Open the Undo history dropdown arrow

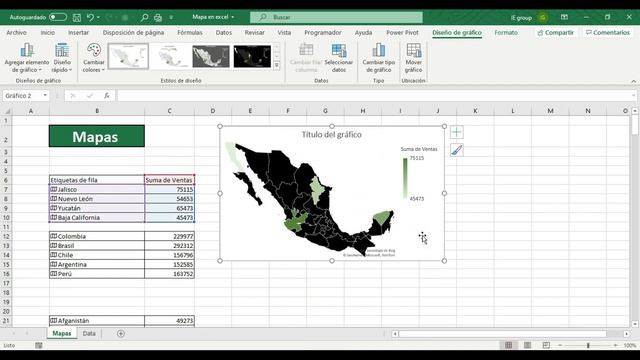coord(98,18)
